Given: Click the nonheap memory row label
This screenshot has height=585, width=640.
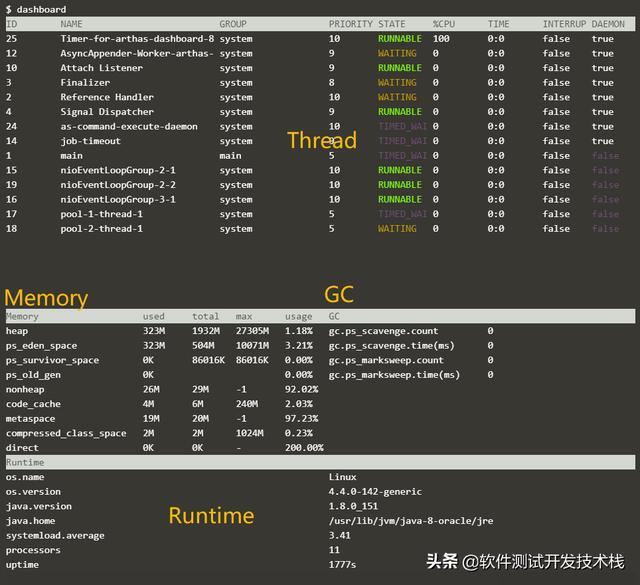Looking at the screenshot, I should pos(25,389).
